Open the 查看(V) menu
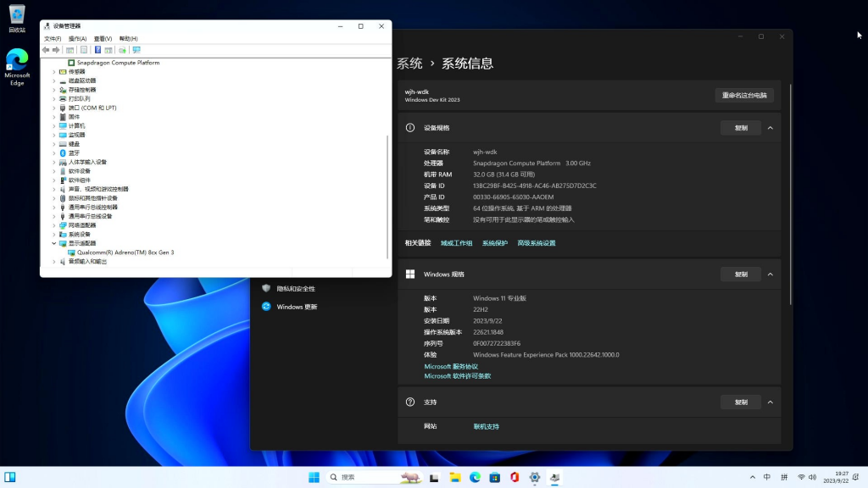 pyautogui.click(x=103, y=39)
